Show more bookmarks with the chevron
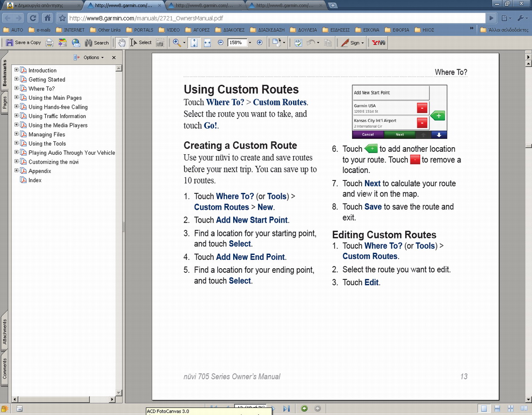 [x=472, y=29]
